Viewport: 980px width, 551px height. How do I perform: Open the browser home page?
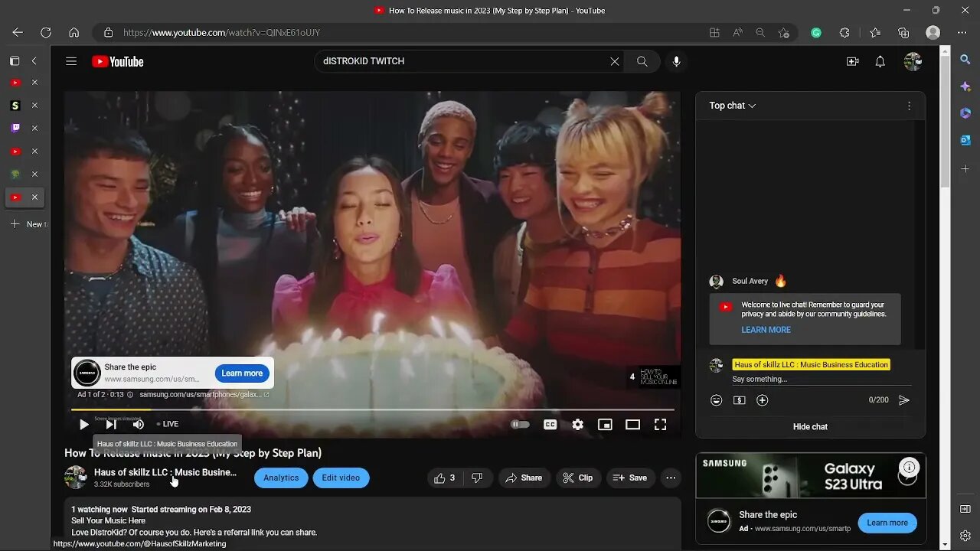[x=73, y=33]
